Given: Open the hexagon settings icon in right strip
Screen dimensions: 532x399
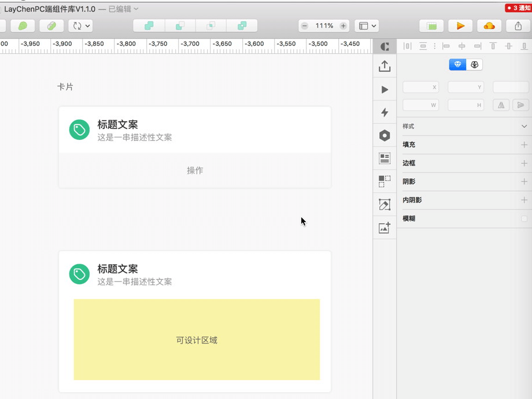Looking at the screenshot, I should point(385,135).
